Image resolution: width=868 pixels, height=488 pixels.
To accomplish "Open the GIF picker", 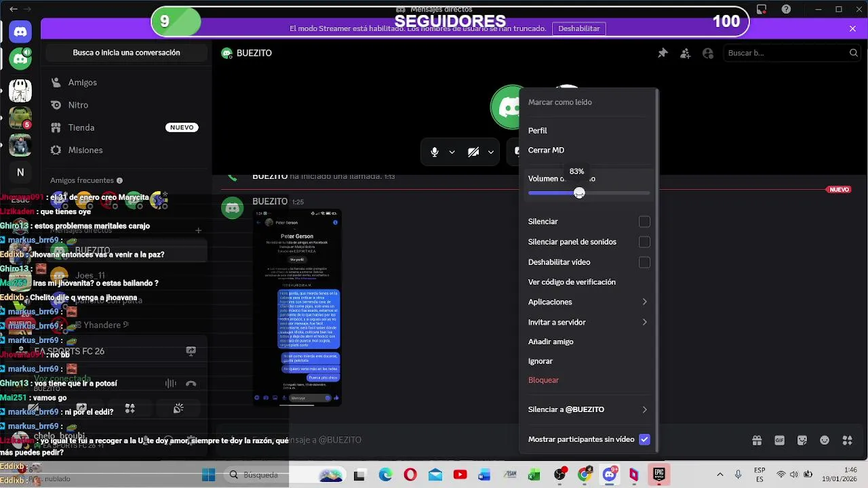I will pos(780,440).
